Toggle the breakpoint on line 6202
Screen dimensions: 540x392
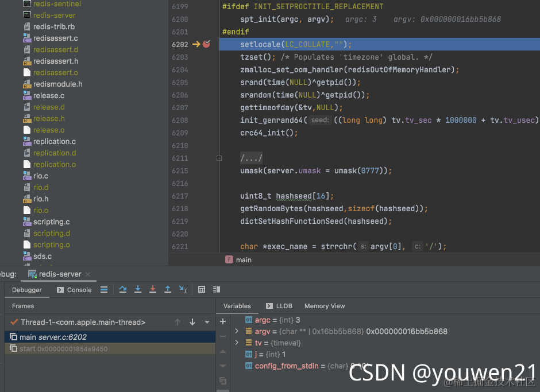206,44
